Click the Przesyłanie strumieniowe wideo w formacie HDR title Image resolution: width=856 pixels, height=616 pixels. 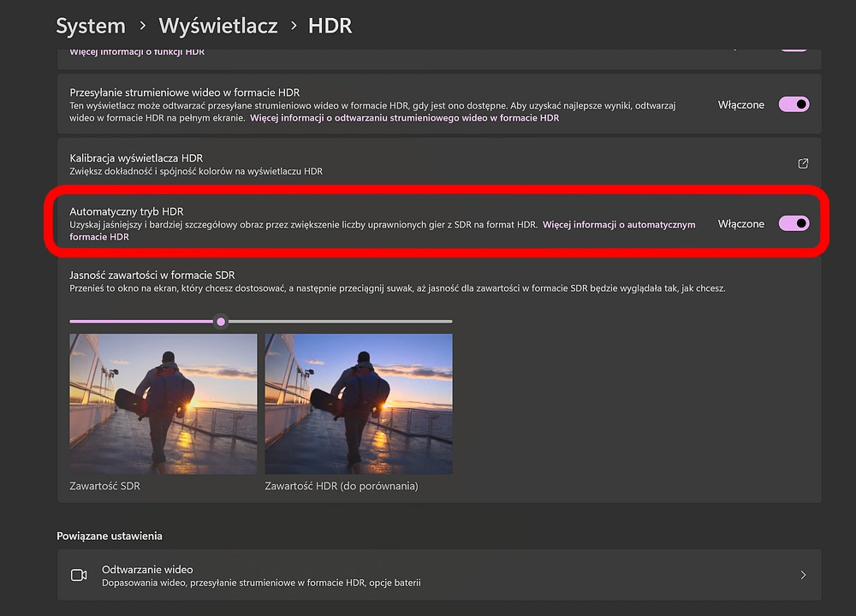185,92
